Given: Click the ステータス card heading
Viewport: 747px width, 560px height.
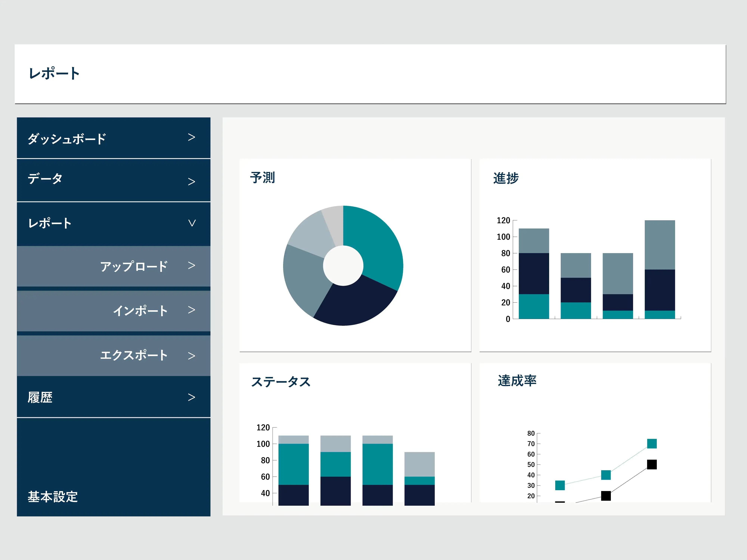Looking at the screenshot, I should (x=281, y=382).
